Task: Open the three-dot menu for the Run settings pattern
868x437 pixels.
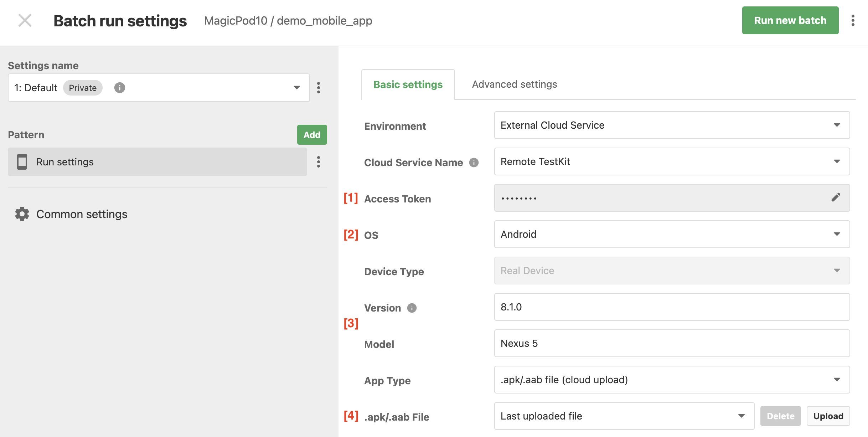Action: tap(319, 162)
